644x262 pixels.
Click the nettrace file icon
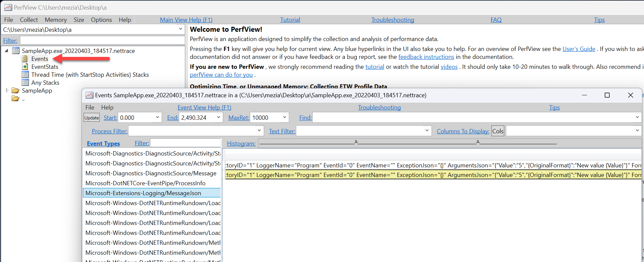(x=16, y=51)
